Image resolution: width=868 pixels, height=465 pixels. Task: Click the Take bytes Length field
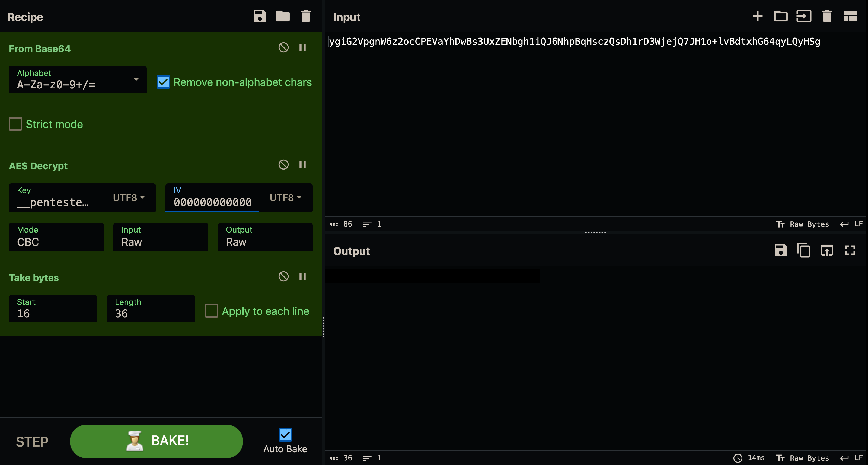(151, 309)
